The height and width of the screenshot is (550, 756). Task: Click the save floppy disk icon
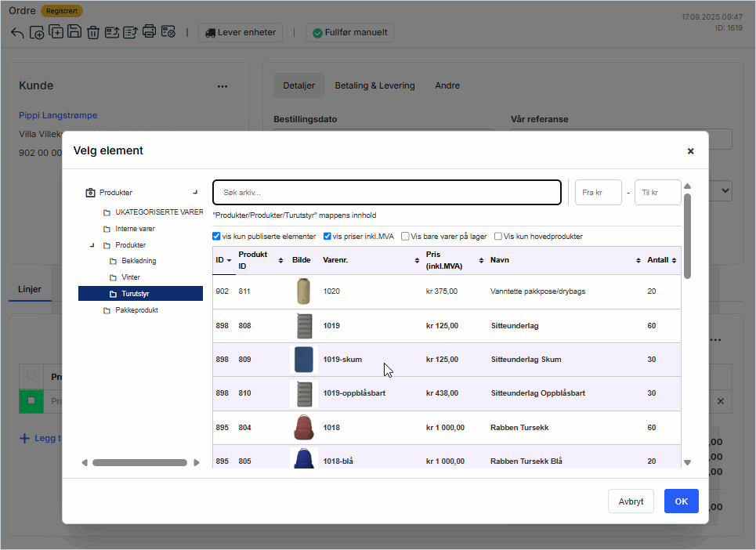coord(74,32)
